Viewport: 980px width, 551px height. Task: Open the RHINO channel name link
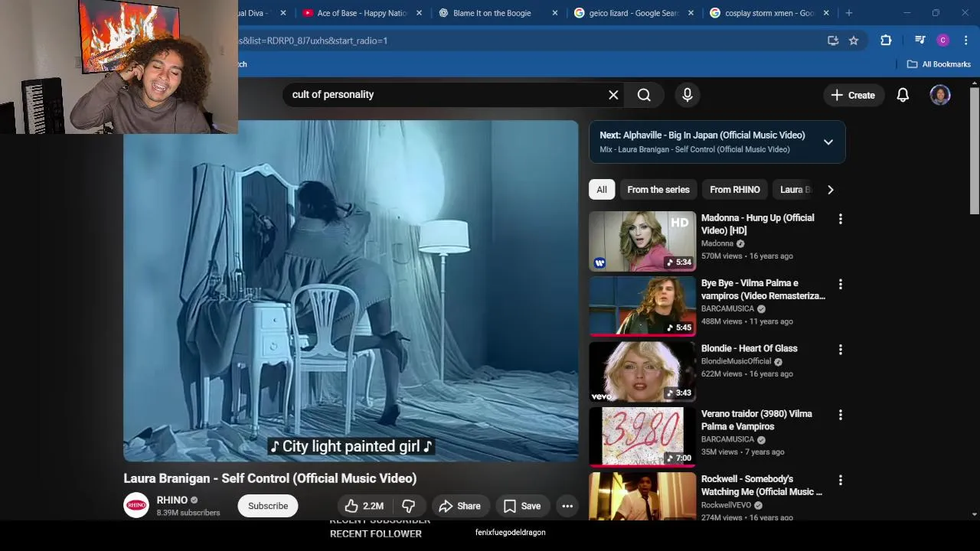(x=171, y=500)
